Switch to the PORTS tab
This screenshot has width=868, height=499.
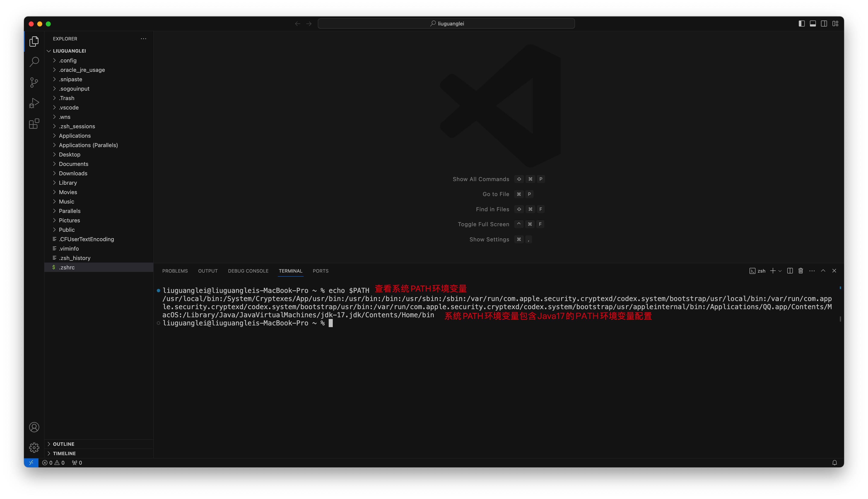coord(320,271)
